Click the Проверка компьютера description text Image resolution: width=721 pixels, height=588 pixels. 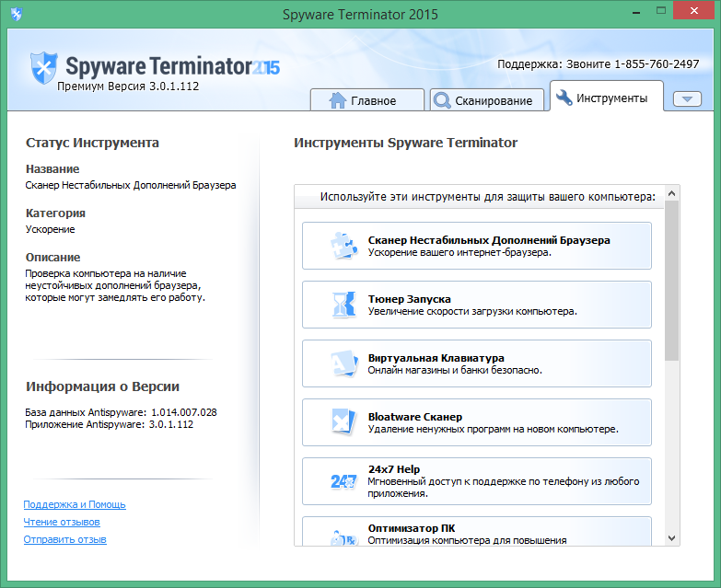(x=115, y=285)
